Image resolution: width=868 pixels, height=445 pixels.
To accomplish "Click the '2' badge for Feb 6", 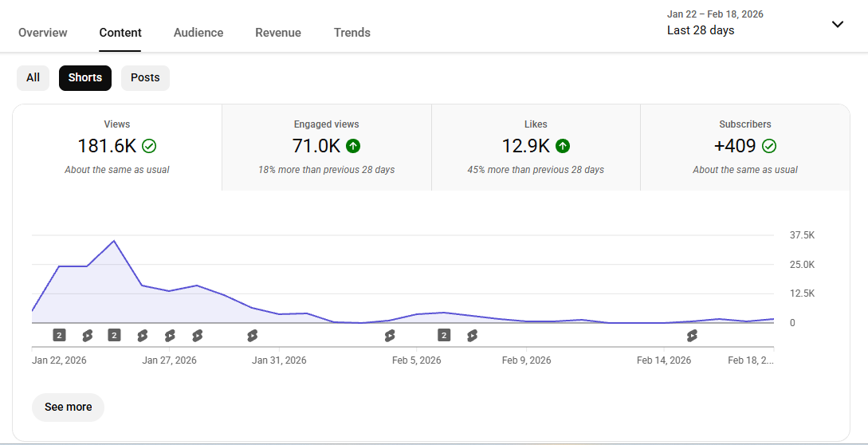I will 444,335.
